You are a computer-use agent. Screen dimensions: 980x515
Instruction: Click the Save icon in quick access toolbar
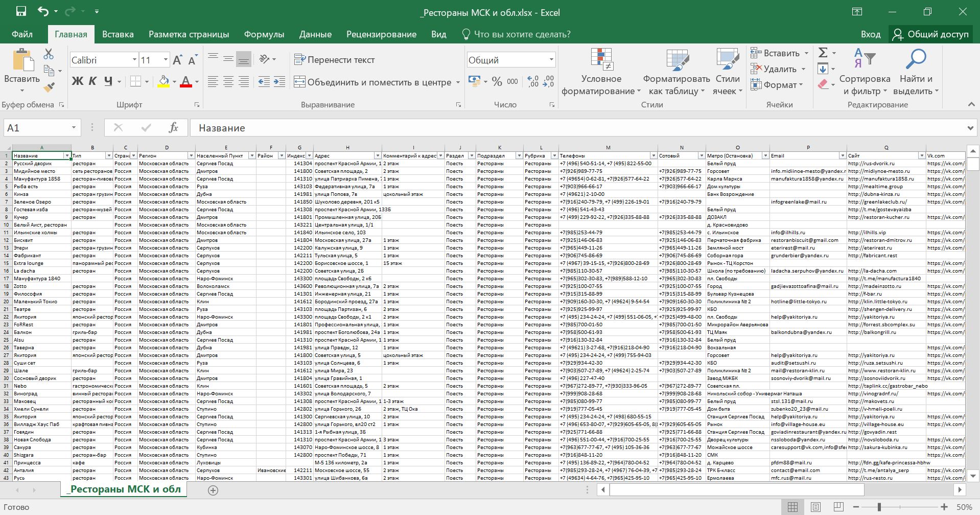pyautogui.click(x=21, y=11)
